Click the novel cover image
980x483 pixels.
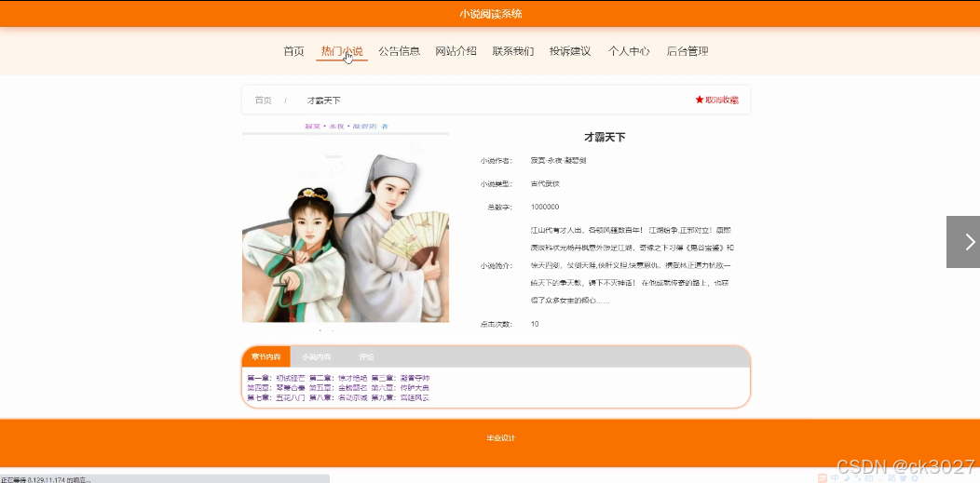[346, 227]
